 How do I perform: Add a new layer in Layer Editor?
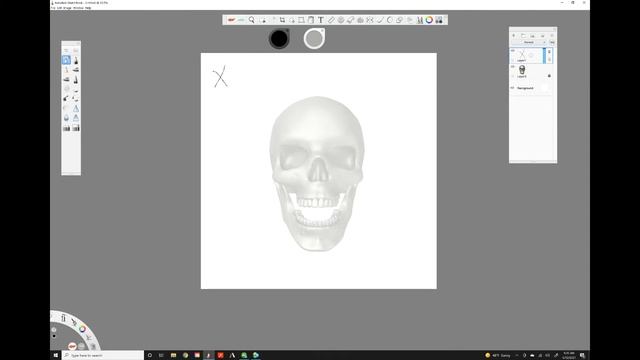[514, 36]
